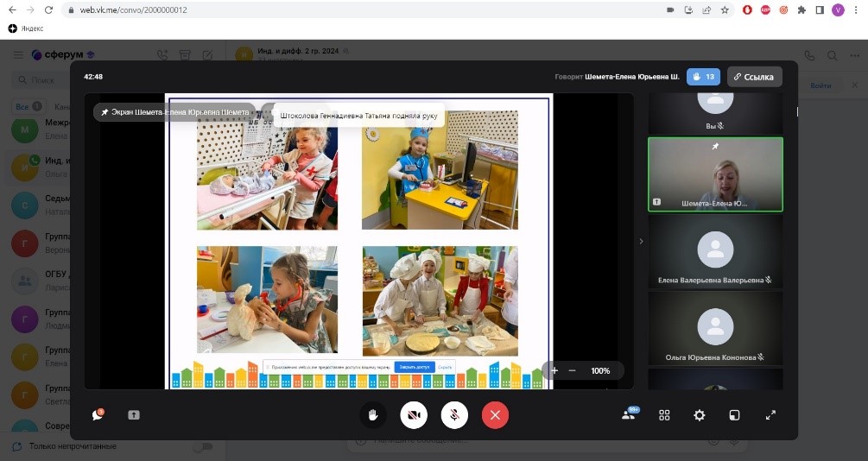This screenshot has width=868, height=461.
Task: Open the Яндекс bookmark
Action: click(26, 28)
